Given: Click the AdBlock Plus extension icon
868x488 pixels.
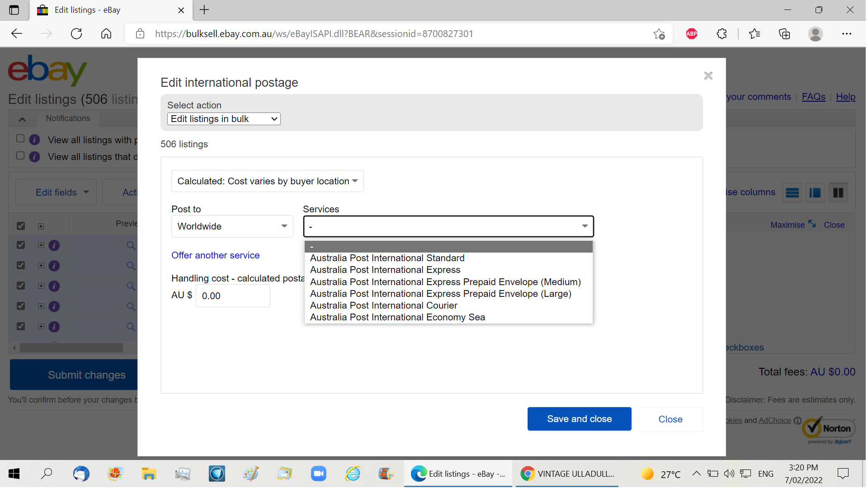Looking at the screenshot, I should 691,34.
